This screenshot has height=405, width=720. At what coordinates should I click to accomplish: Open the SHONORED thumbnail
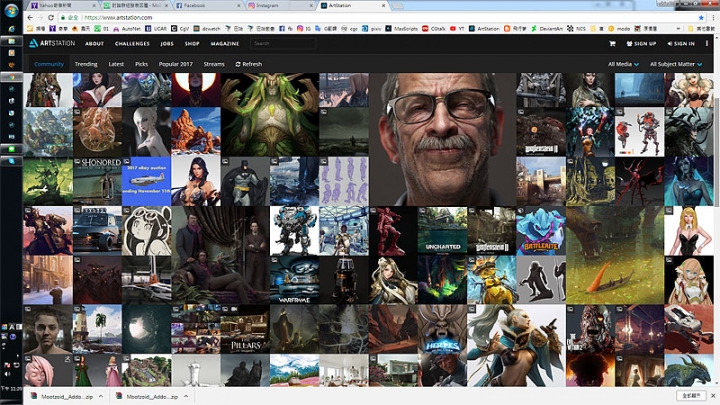tap(97, 181)
